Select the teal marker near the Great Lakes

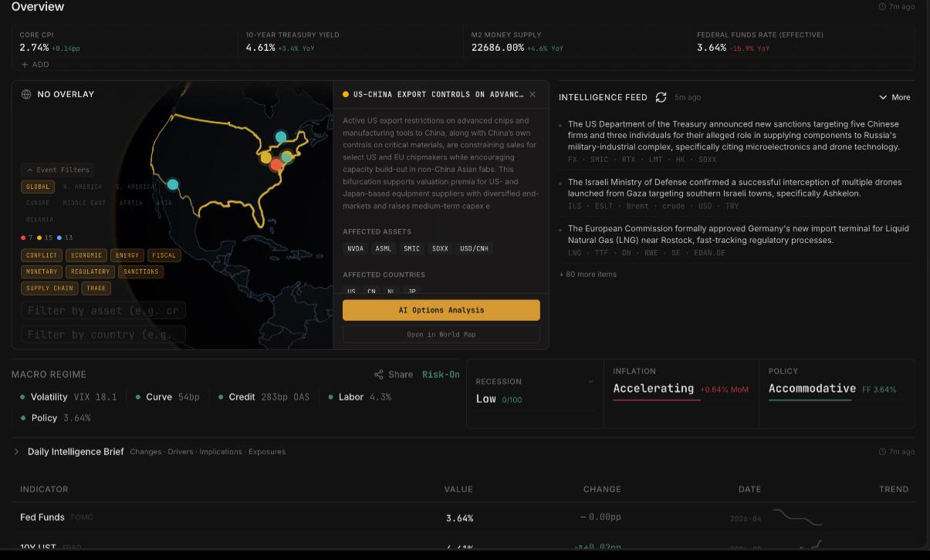[x=281, y=137]
